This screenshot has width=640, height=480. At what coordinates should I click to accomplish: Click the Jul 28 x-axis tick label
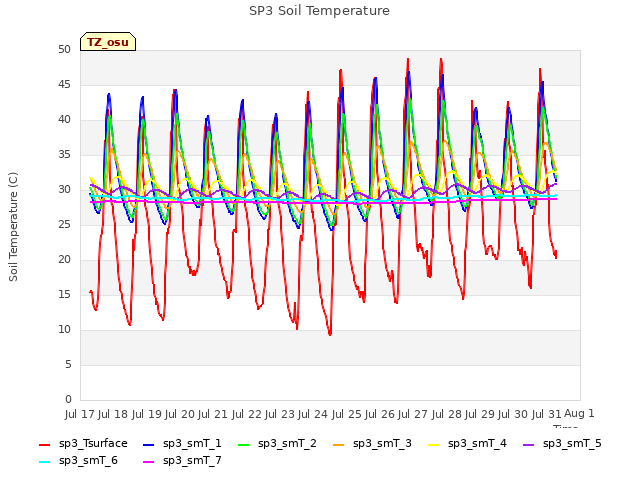(x=447, y=414)
